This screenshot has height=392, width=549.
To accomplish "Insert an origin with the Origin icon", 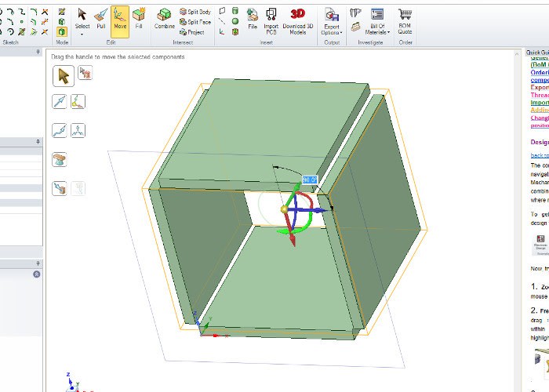I will [222, 31].
